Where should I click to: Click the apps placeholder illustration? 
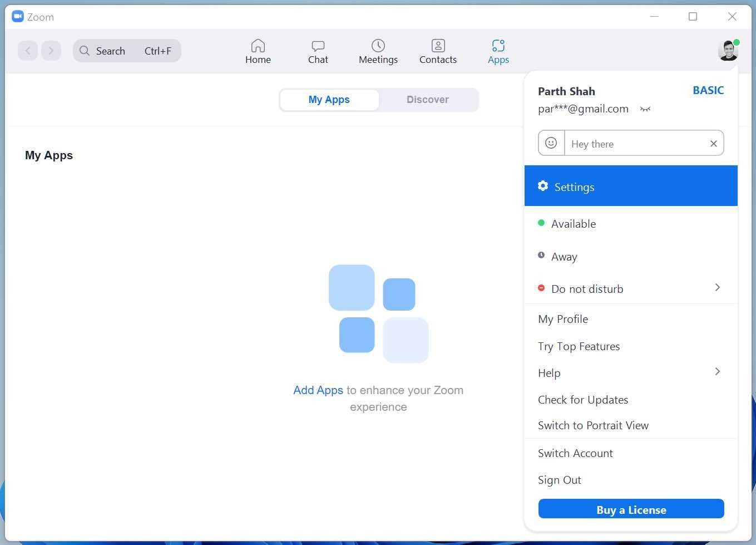(x=379, y=314)
